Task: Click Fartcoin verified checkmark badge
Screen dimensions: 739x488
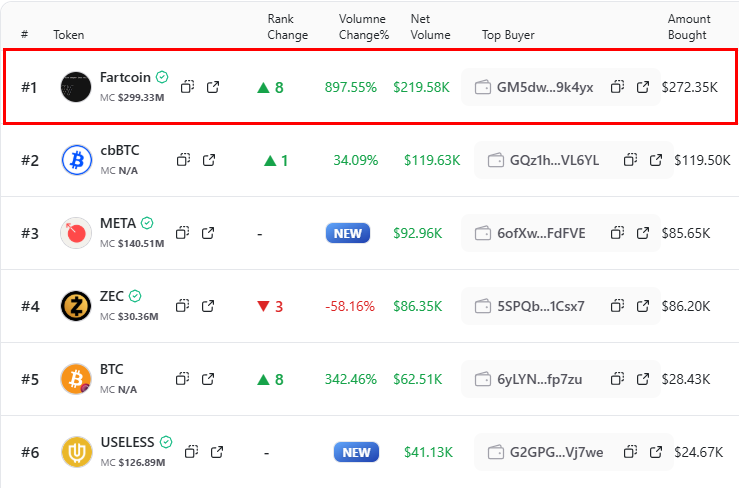Action: coord(162,77)
